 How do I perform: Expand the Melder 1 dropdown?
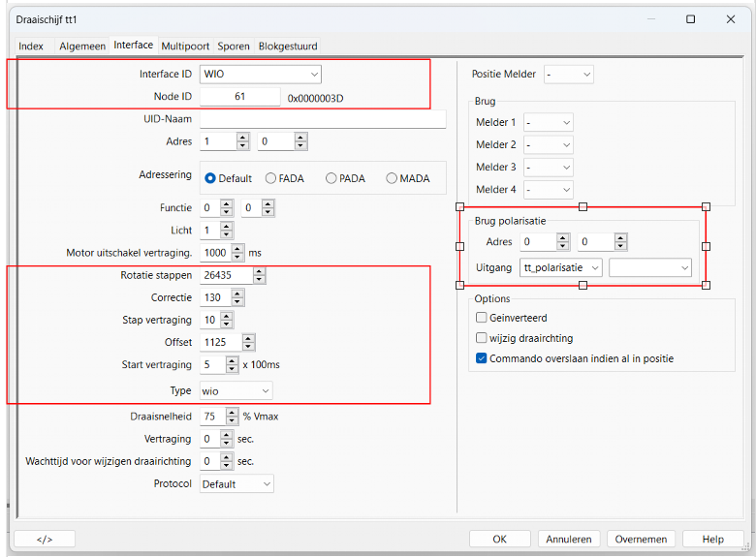coord(549,122)
